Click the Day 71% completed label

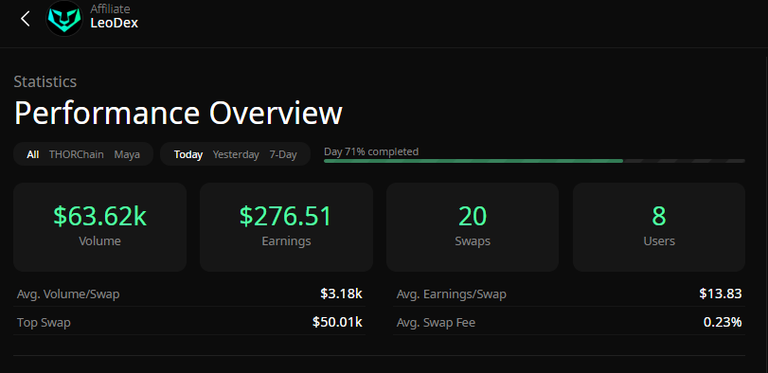pyautogui.click(x=371, y=152)
